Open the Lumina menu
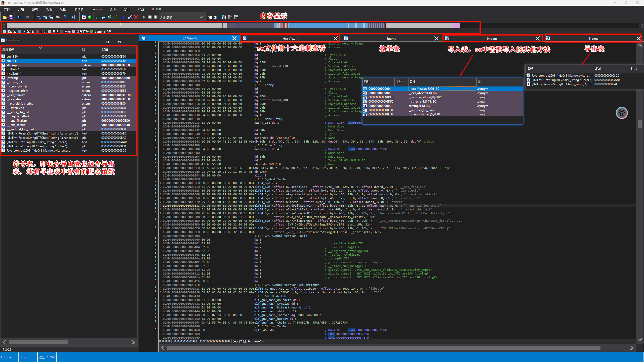The image size is (644, 362). 96,9
